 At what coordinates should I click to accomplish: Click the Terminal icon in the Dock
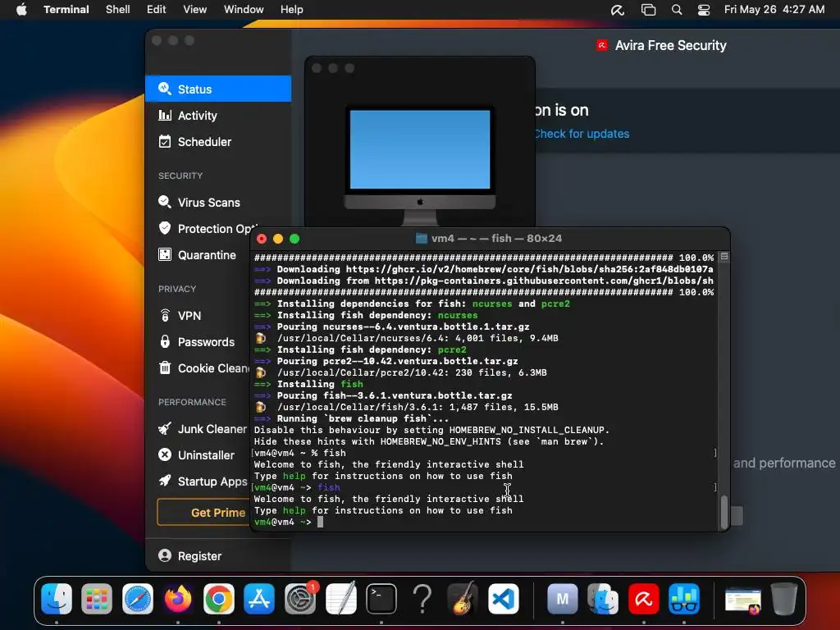pyautogui.click(x=381, y=598)
